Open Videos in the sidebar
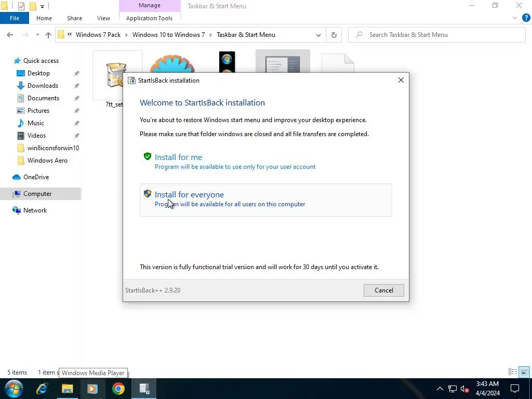The image size is (532, 399). (36, 136)
